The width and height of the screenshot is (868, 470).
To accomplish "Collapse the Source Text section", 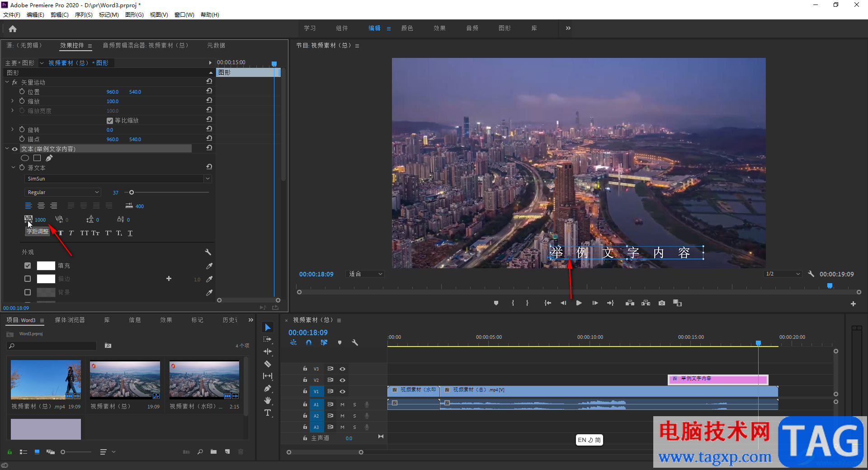I will (13, 167).
